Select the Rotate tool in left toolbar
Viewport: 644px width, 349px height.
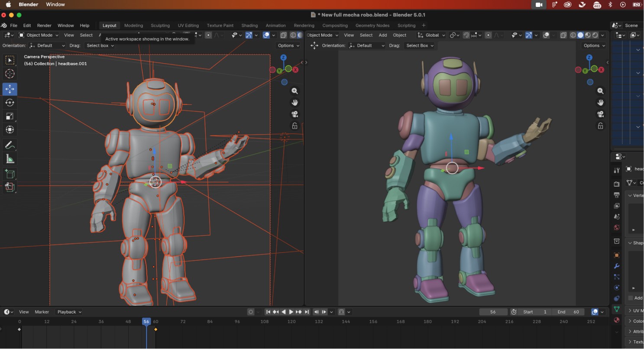point(10,103)
